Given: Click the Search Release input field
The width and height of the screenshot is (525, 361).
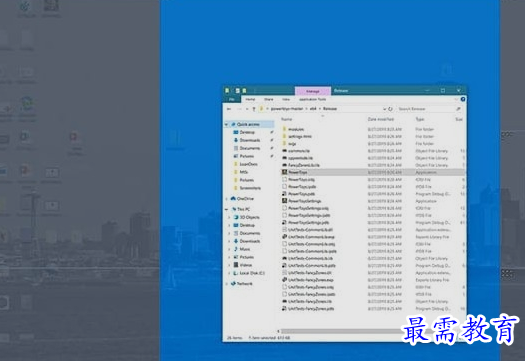Looking at the screenshot, I should coord(427,109).
